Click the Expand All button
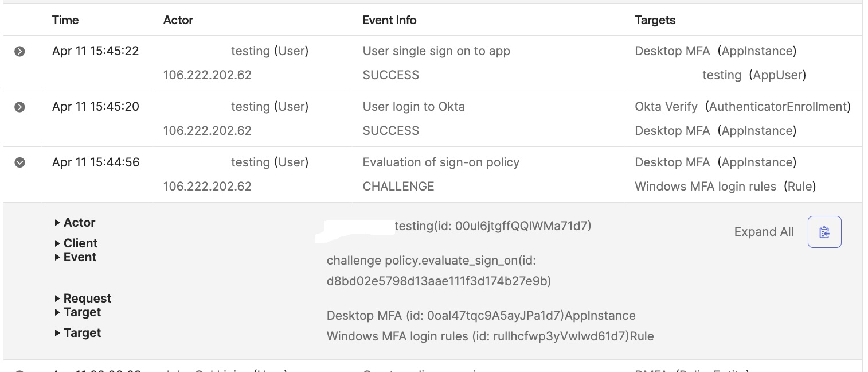This screenshot has height=372, width=868. (764, 232)
